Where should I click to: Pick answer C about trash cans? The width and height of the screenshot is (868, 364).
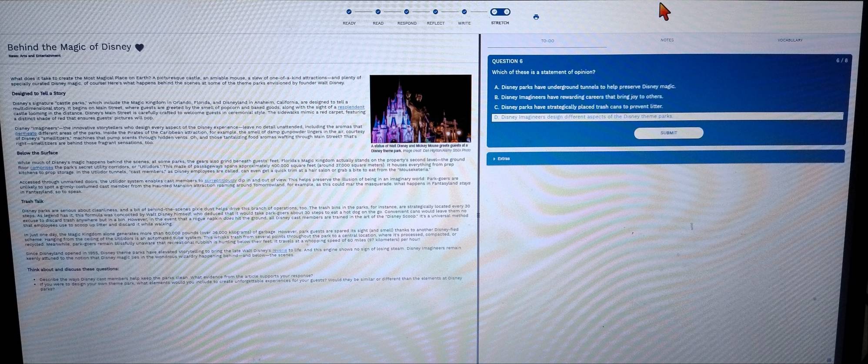[x=578, y=107]
